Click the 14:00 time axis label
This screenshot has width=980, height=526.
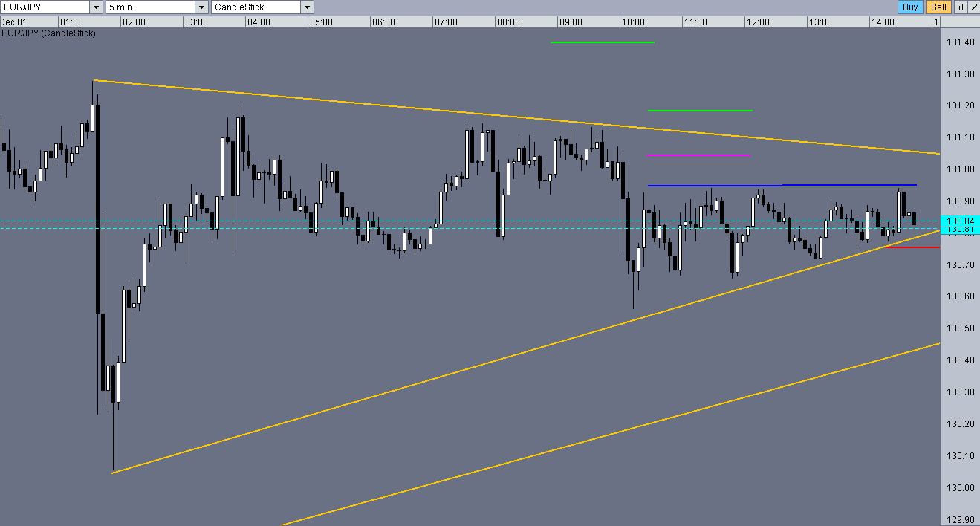[883, 22]
